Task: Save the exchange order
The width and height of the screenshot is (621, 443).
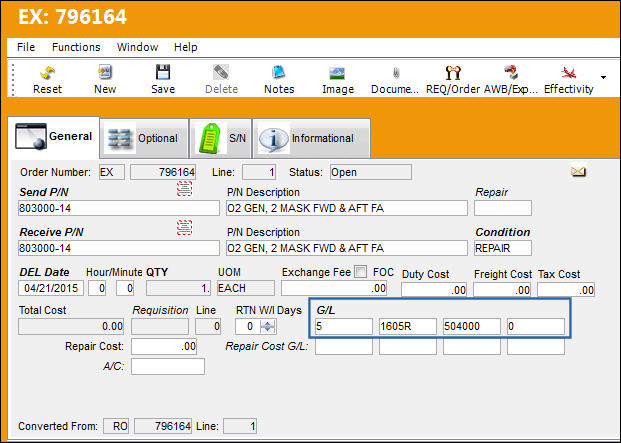Action: click(163, 72)
